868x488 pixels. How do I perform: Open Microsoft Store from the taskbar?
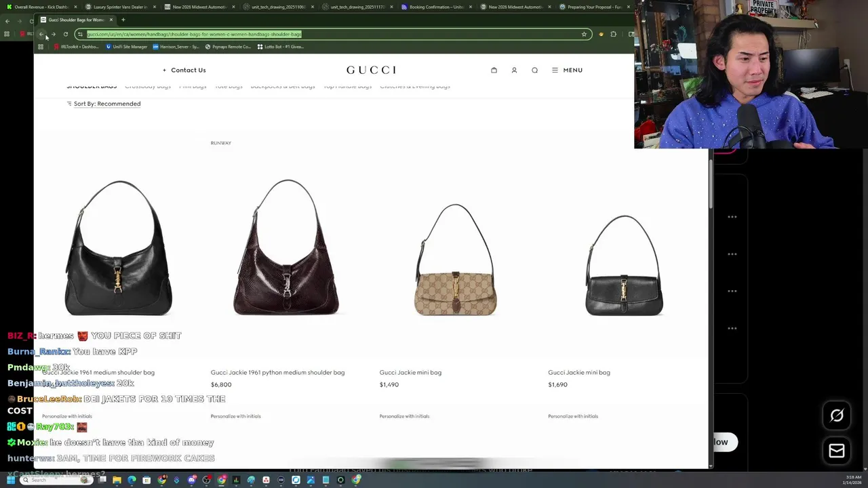click(x=146, y=480)
